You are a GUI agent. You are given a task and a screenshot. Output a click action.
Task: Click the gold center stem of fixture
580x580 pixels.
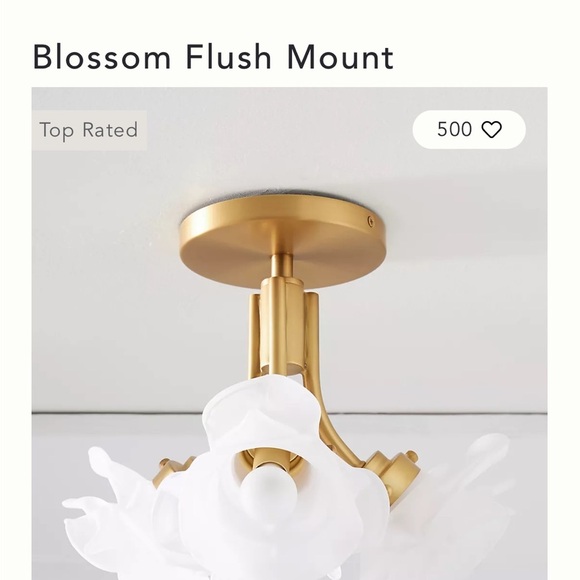point(282,326)
